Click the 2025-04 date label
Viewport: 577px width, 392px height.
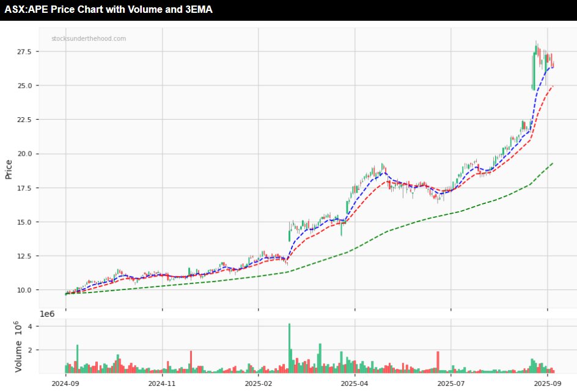point(355,384)
